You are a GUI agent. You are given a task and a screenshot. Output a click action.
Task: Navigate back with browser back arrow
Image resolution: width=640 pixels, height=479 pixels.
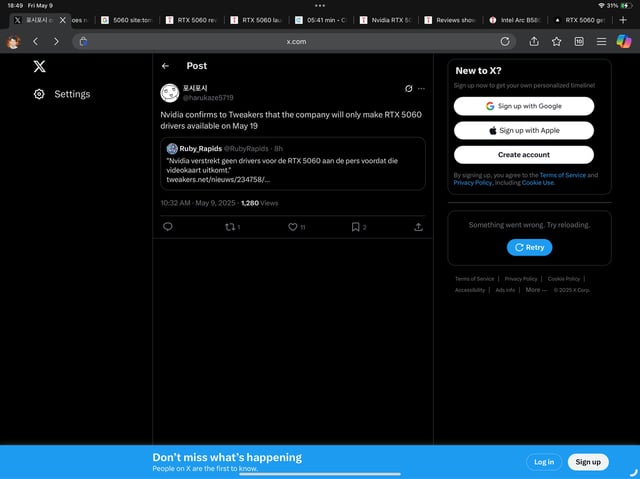click(36, 42)
